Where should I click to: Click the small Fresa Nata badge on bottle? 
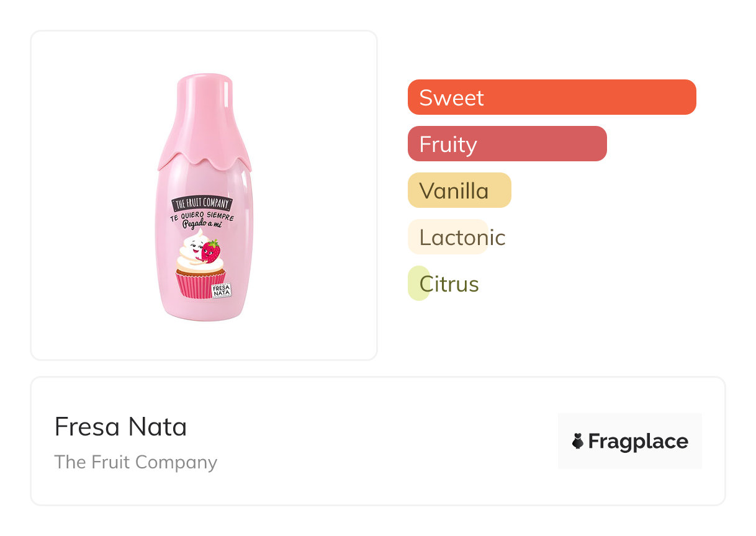tap(222, 290)
